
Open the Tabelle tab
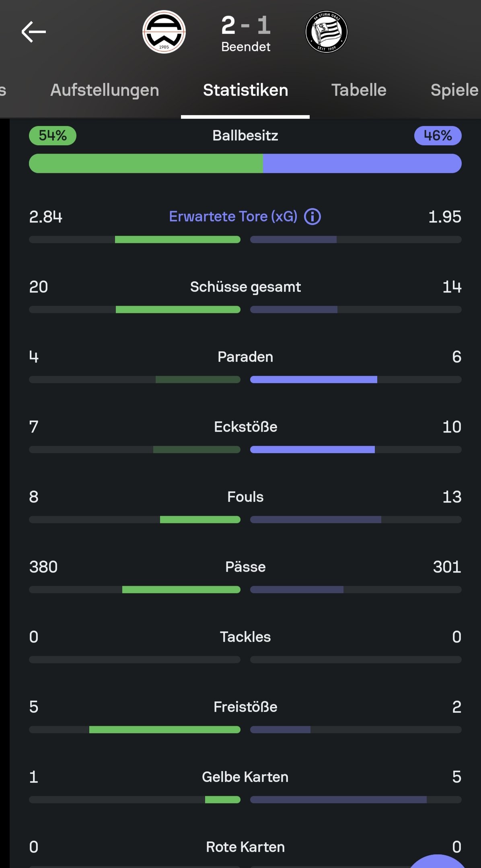click(x=359, y=90)
